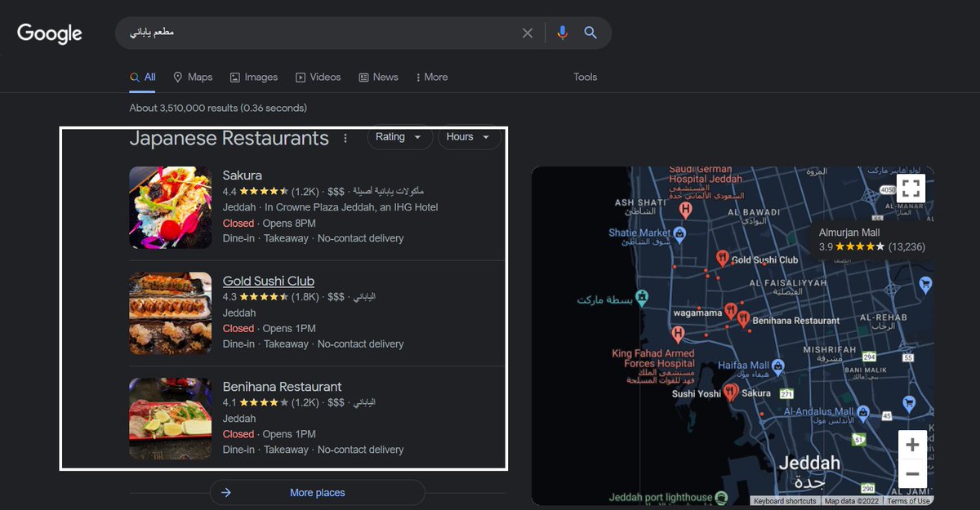Click the Benihana 4.1 rating line
The width and height of the screenshot is (980, 510).
point(299,402)
